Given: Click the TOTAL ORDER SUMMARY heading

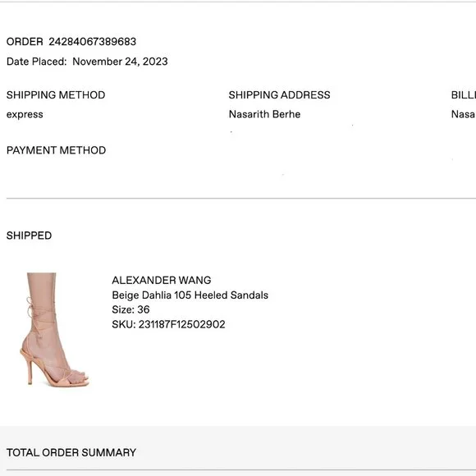Looking at the screenshot, I should [71, 453].
